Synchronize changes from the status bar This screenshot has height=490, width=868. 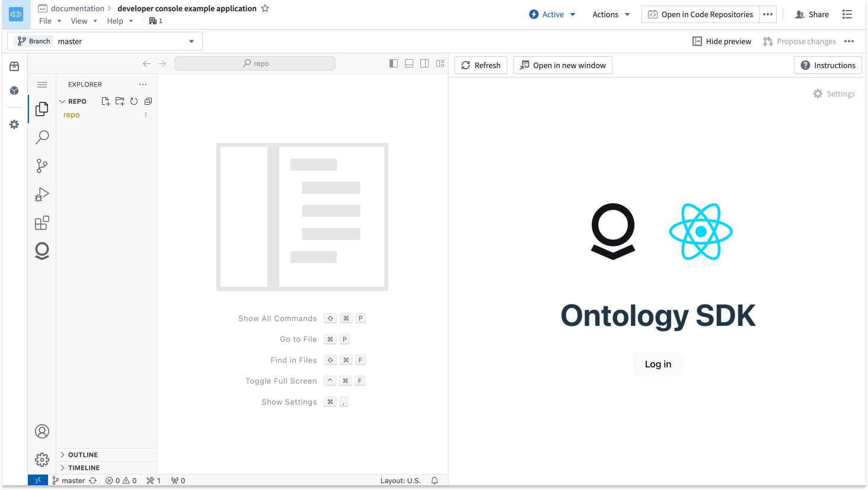tap(93, 481)
